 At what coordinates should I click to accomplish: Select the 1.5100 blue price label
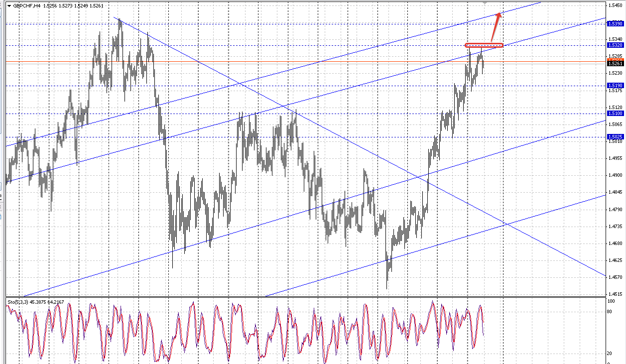coord(616,114)
